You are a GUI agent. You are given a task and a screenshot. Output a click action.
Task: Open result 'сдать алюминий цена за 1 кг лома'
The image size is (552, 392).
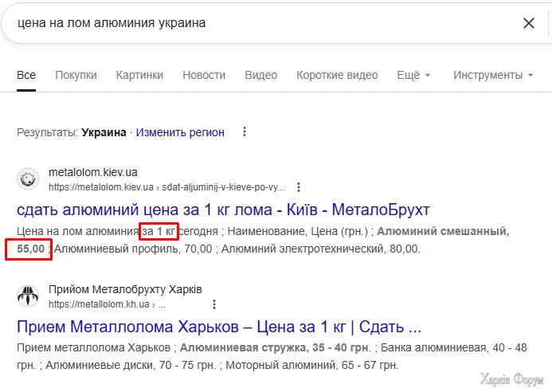(223, 210)
